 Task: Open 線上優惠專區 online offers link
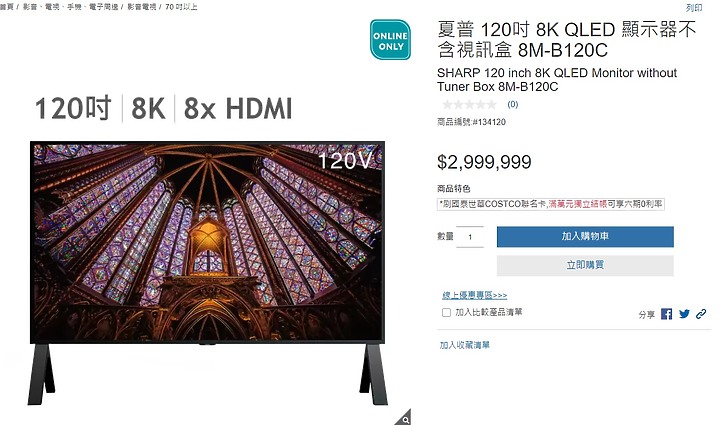pyautogui.click(x=475, y=295)
